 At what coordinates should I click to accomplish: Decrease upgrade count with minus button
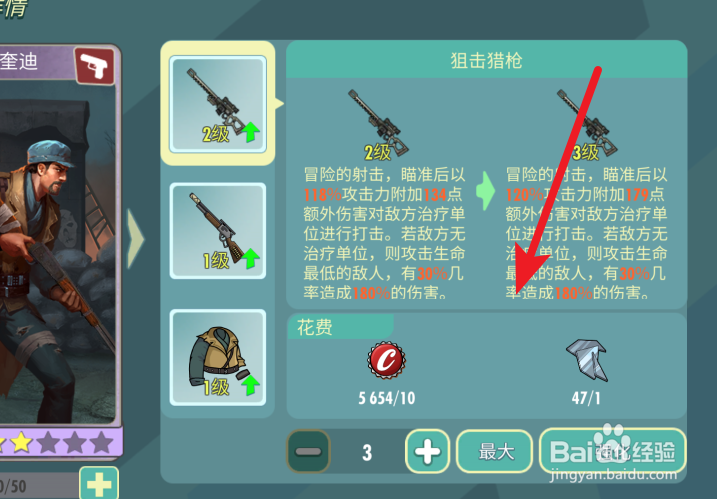point(309,451)
